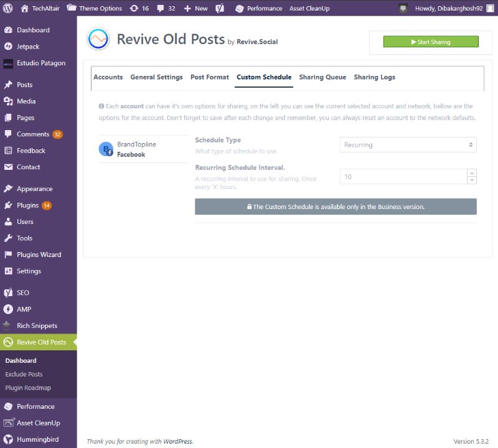Click the Media icon in sidebar
The image size is (498, 448).
click(8, 101)
